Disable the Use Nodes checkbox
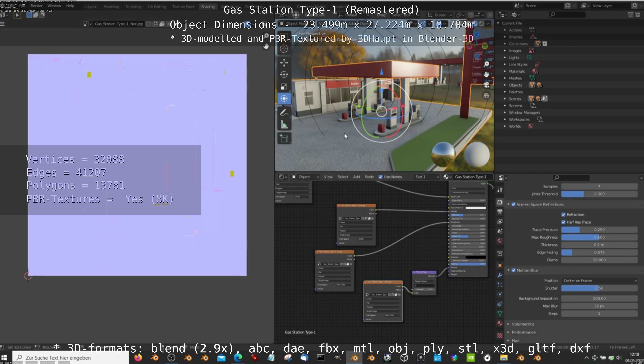This screenshot has width=644, height=364. click(381, 177)
